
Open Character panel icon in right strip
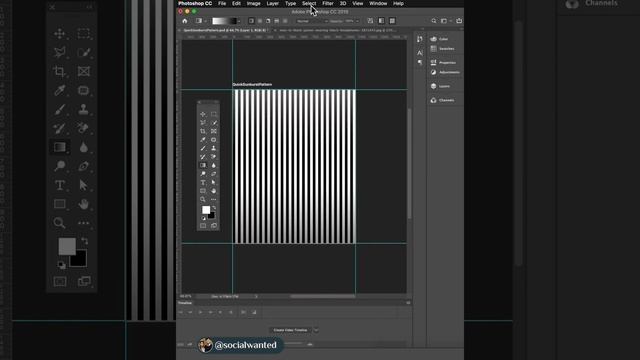[420, 53]
